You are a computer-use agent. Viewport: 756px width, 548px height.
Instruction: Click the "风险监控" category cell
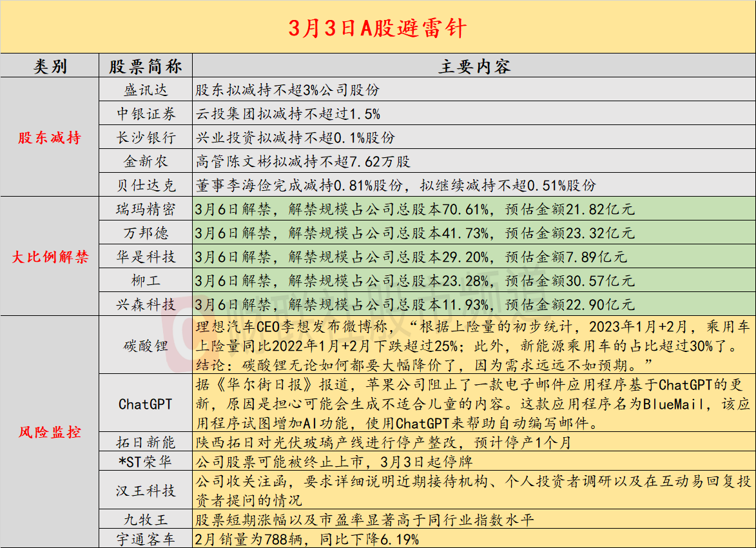50,432
